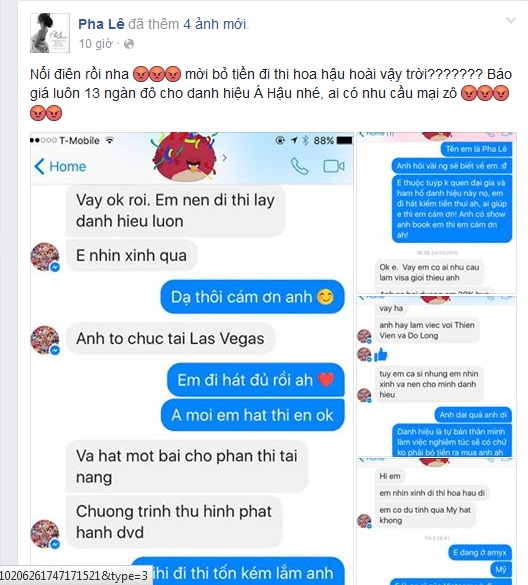This screenshot has height=585, width=528.
Task: Click the 'Em đi hát đủ rồi ah' bubble
Action: (256, 380)
